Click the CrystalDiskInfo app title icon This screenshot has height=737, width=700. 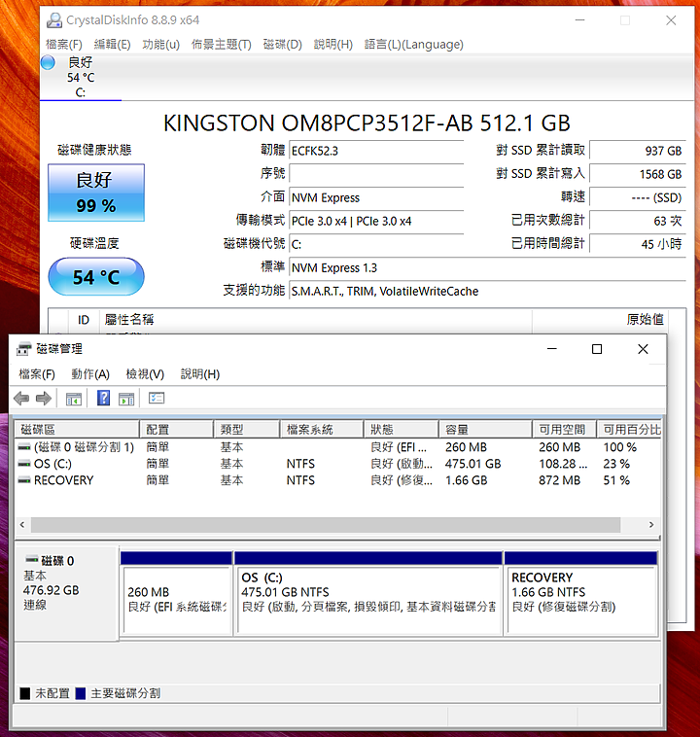(54, 20)
